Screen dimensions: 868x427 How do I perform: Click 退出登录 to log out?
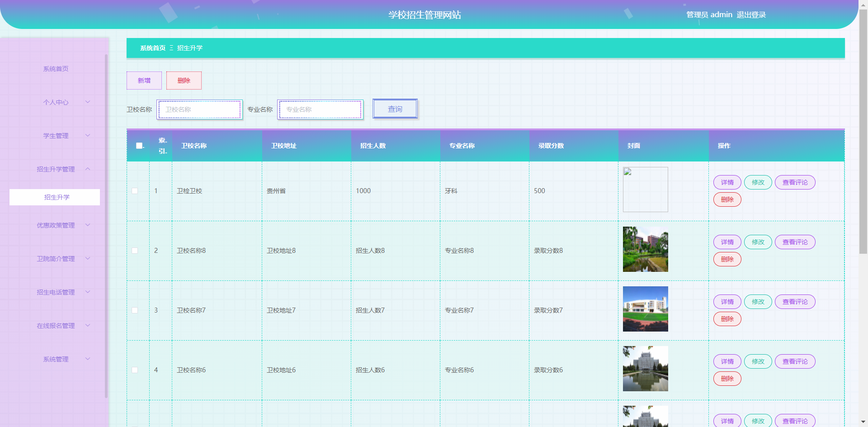[751, 15]
